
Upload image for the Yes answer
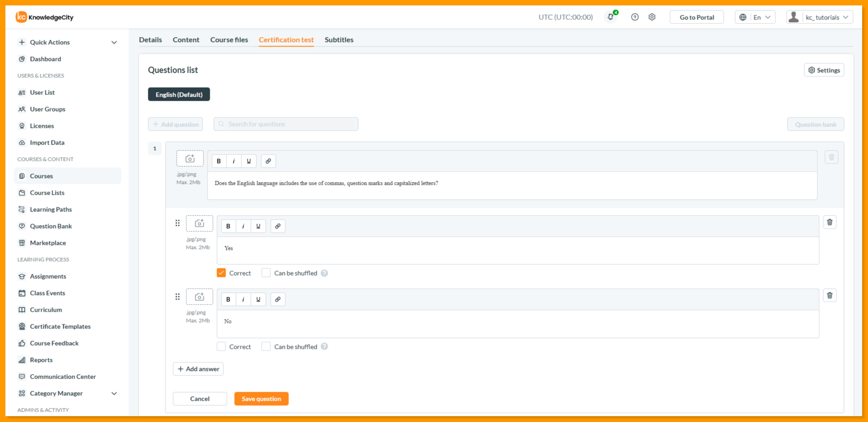click(199, 224)
